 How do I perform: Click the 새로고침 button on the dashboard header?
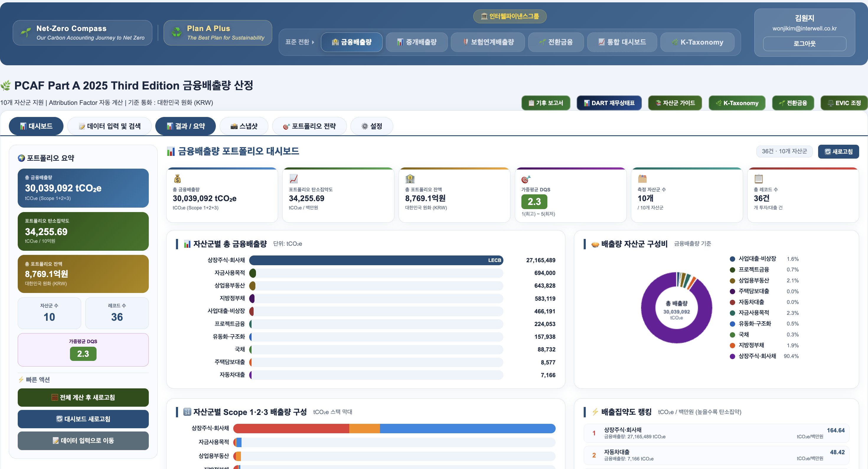(x=838, y=152)
